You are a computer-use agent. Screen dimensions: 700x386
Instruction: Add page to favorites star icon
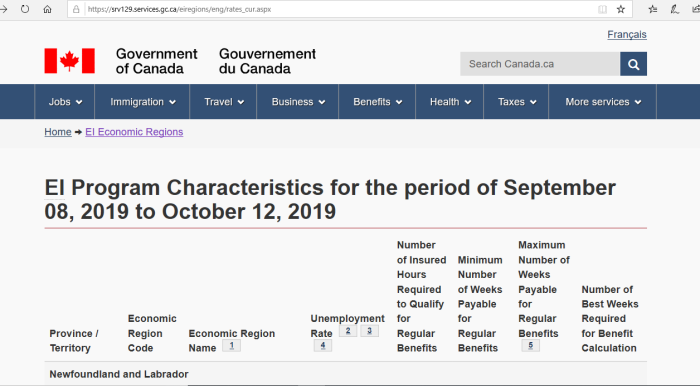tap(621, 9)
